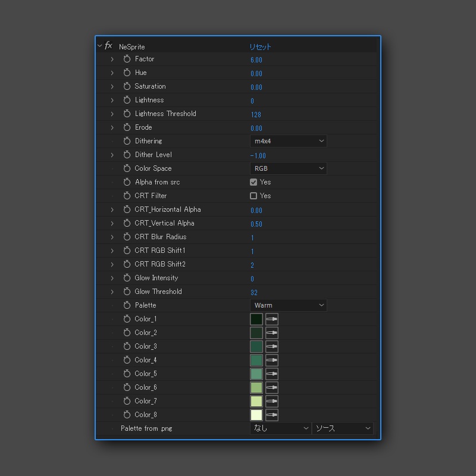This screenshot has height=476, width=476.
Task: Click the CRT Blur Radius stopwatch
Action: (x=126, y=237)
